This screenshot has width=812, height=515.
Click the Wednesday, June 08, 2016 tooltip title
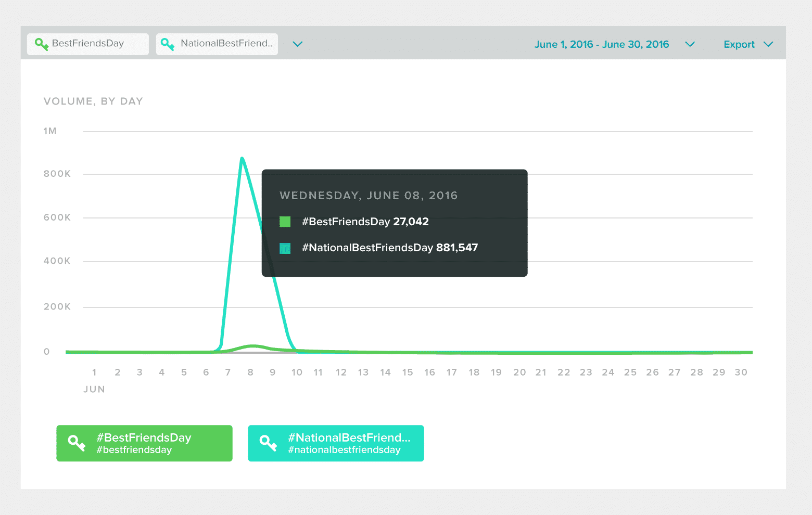[369, 196]
